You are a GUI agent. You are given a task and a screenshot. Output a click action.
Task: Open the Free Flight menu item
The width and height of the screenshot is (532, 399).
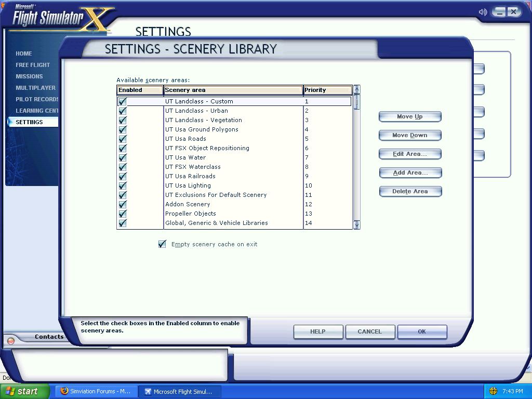[33, 65]
